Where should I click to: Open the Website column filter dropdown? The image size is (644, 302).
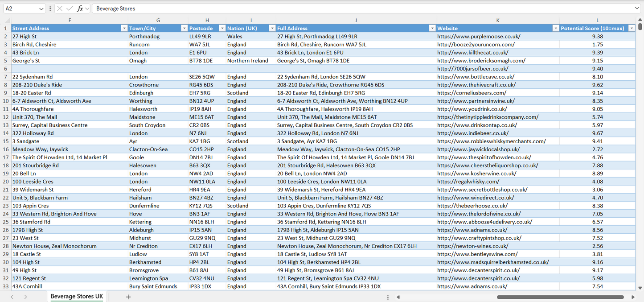point(555,28)
